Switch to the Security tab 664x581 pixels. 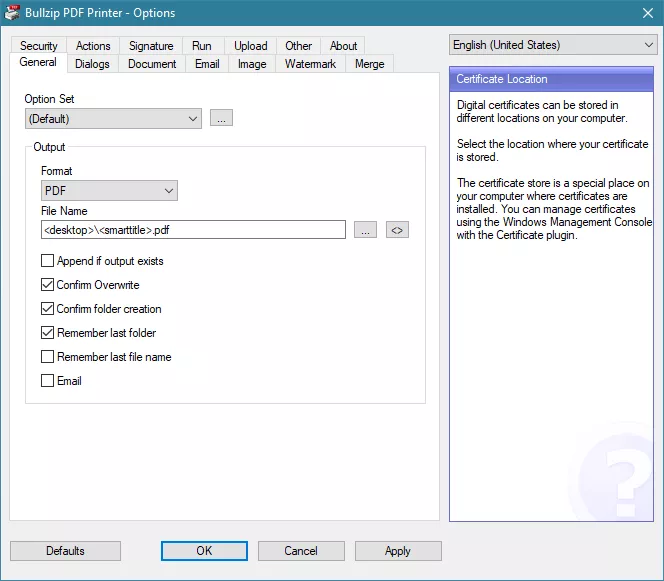(x=39, y=46)
